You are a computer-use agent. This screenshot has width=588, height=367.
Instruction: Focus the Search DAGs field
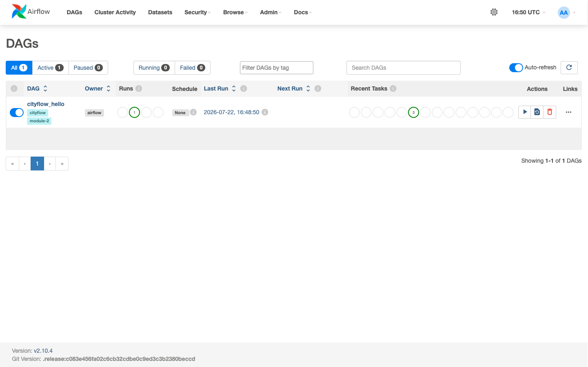(x=404, y=68)
